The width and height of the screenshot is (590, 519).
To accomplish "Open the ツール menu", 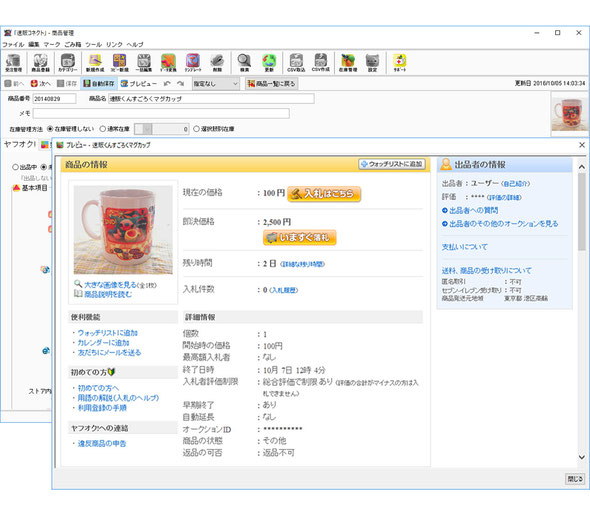I will coord(93,44).
